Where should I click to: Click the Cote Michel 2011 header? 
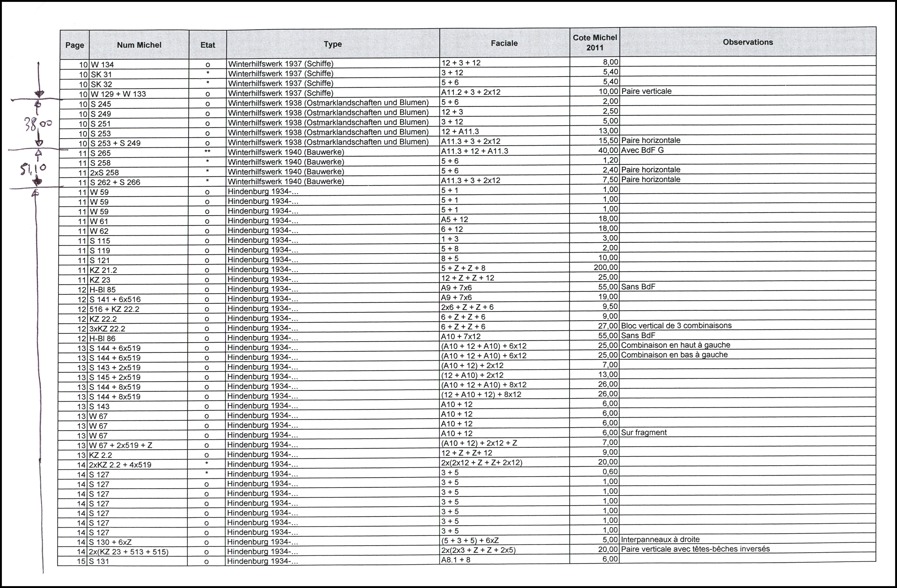point(594,42)
